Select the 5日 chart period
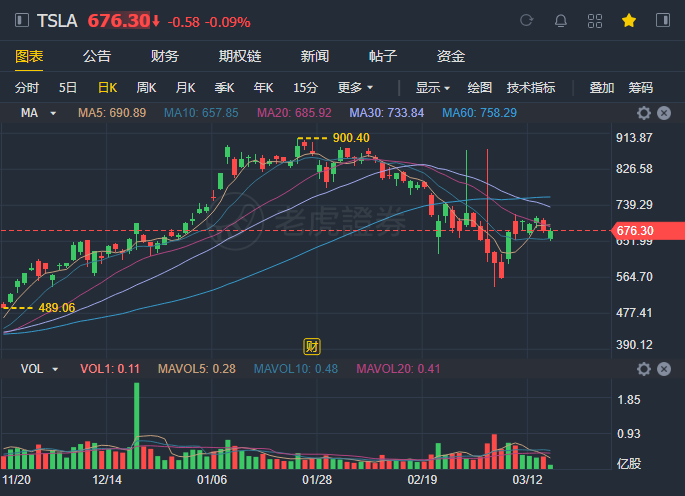This screenshot has height=496, width=685. [68, 88]
